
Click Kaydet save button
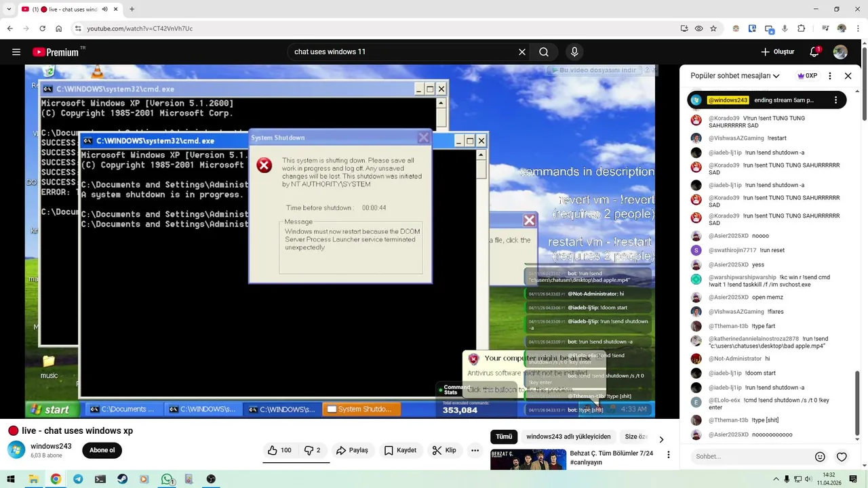(x=400, y=450)
